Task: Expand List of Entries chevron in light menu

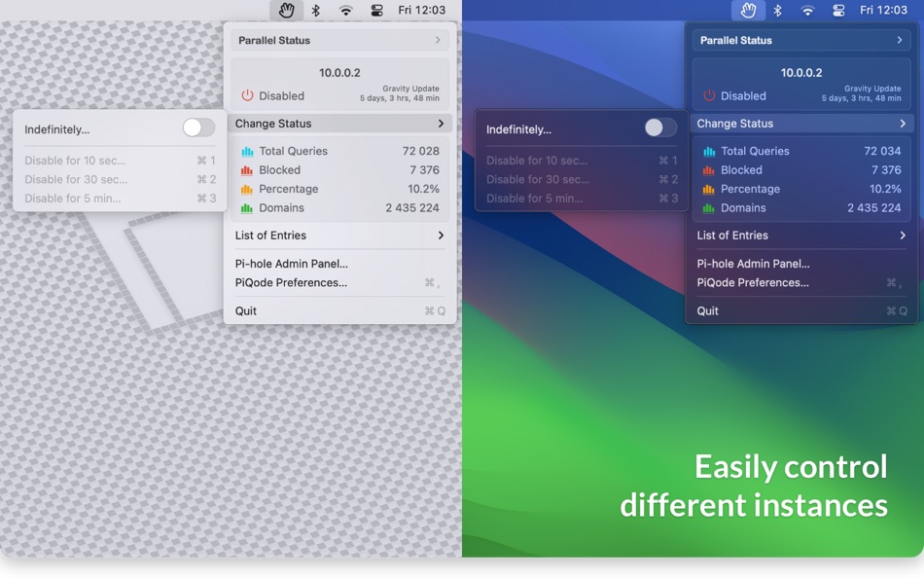Action: [x=441, y=235]
